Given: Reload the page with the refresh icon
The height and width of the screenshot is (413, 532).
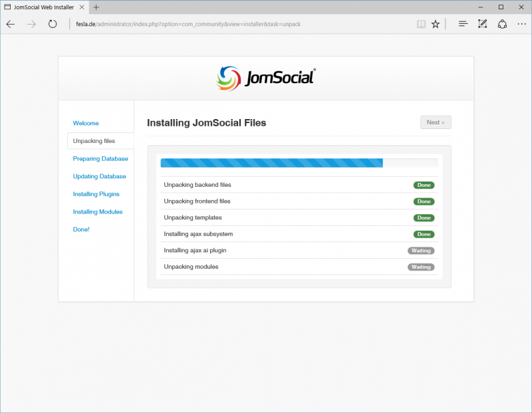Looking at the screenshot, I should point(53,24).
